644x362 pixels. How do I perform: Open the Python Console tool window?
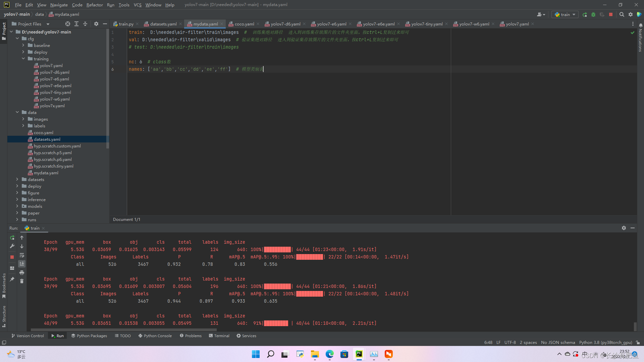[155, 336]
